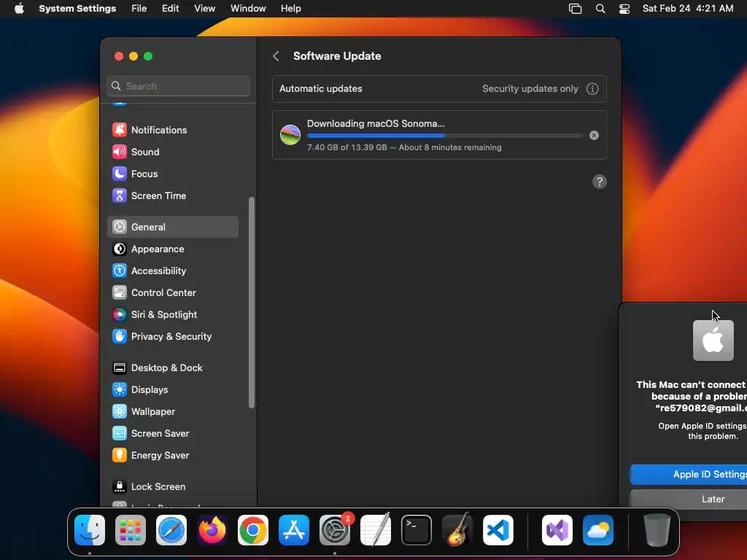Open the System Settings menu

pos(77,9)
